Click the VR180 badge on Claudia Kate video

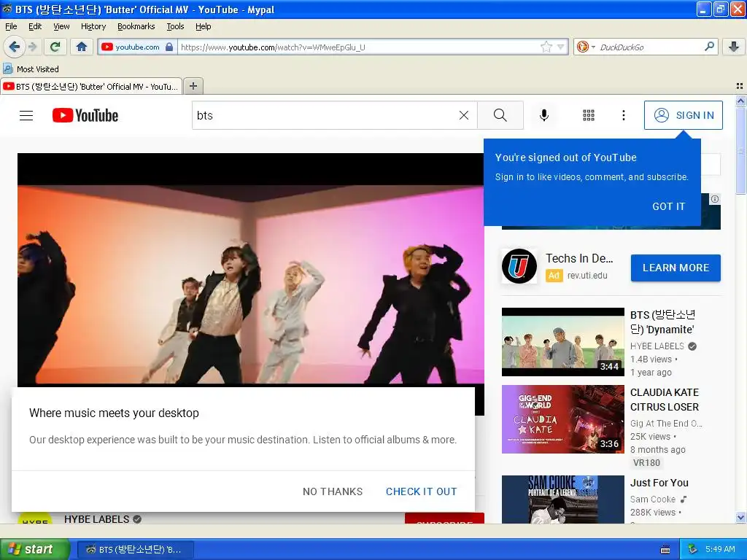(x=646, y=462)
